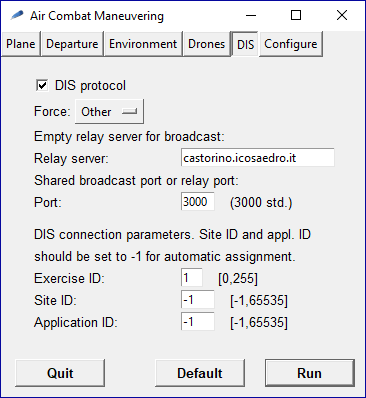366x398 pixels.
Task: Select the Exercise ID input field
Action: click(x=192, y=278)
